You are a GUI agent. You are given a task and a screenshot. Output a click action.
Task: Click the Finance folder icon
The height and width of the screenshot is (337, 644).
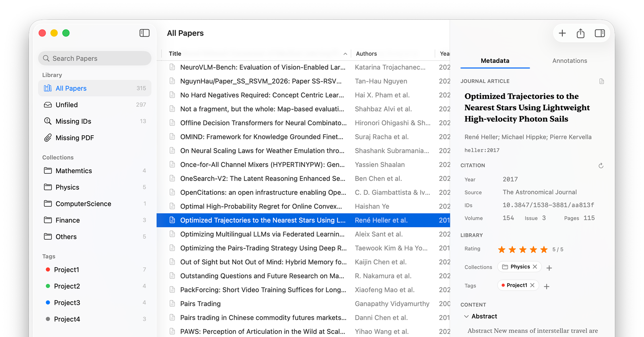(48, 220)
